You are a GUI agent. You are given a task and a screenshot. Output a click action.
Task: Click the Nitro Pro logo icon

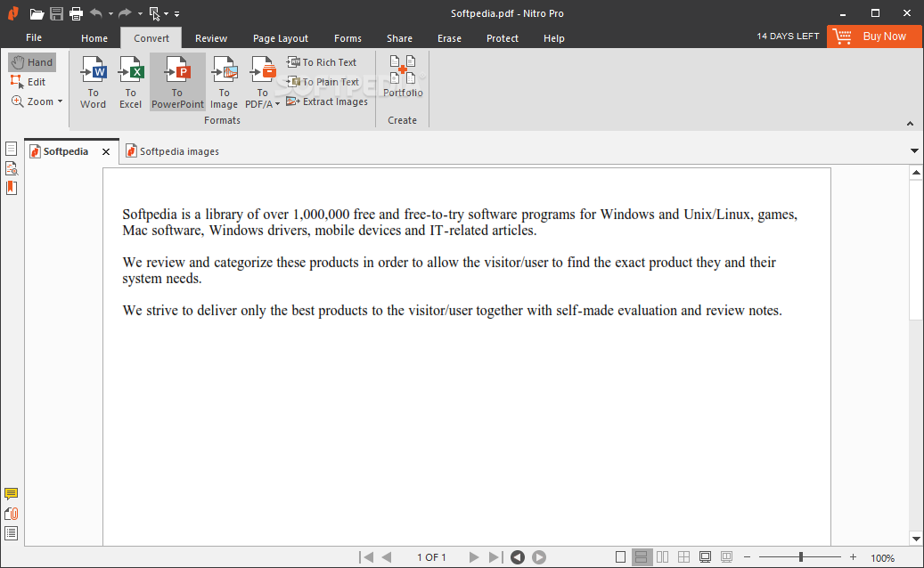tap(13, 13)
